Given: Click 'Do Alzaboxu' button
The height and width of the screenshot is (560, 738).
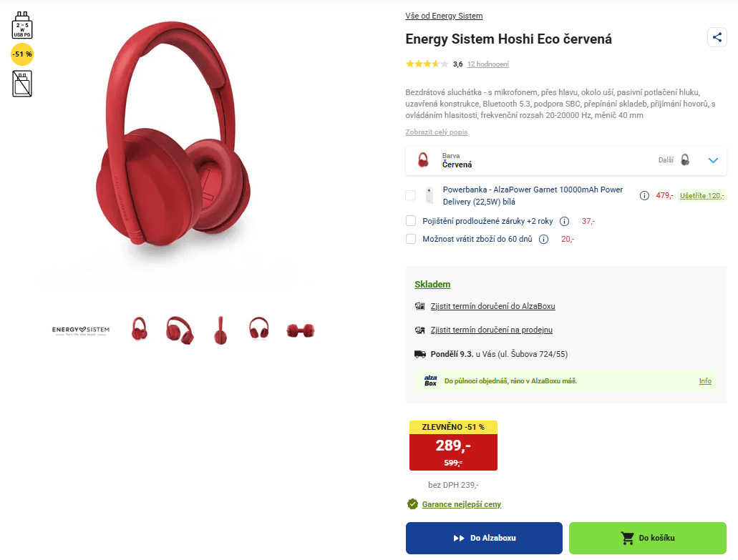Looking at the screenshot, I should point(484,538).
